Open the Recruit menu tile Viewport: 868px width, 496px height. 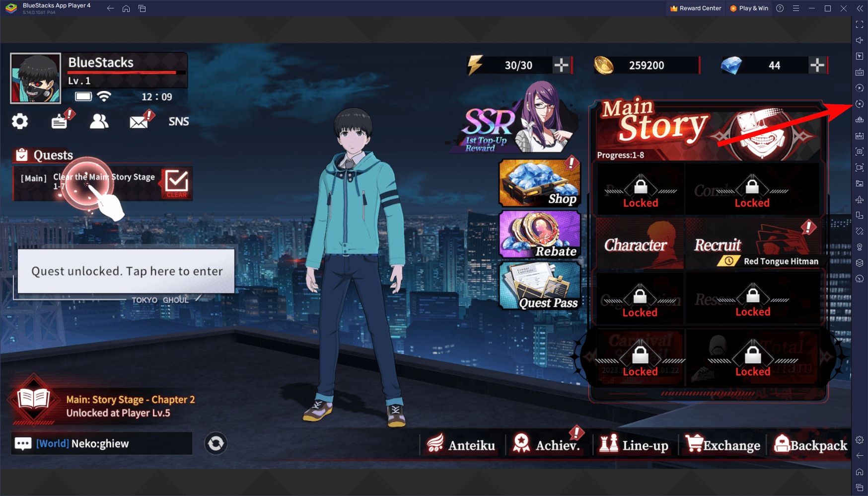coord(753,244)
